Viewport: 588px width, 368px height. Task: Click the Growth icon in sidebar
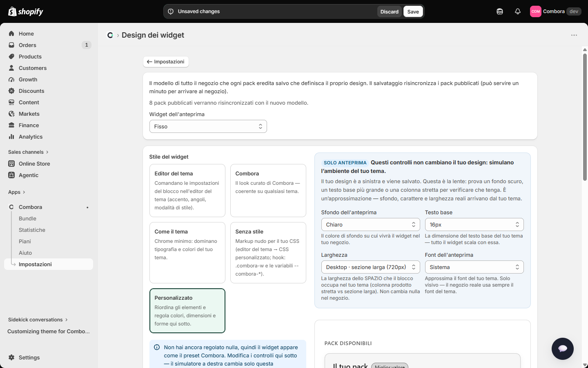[x=11, y=79]
